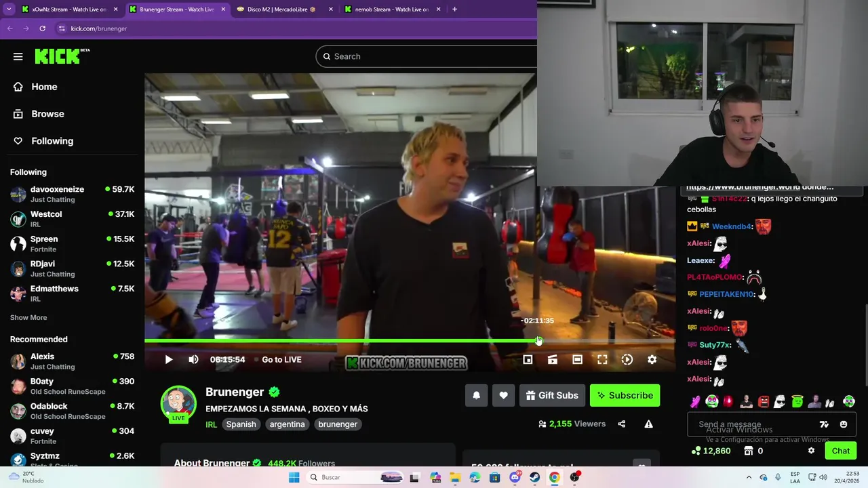The image size is (868, 488).
Task: Mute the stream volume speaker icon
Action: pyautogui.click(x=193, y=360)
